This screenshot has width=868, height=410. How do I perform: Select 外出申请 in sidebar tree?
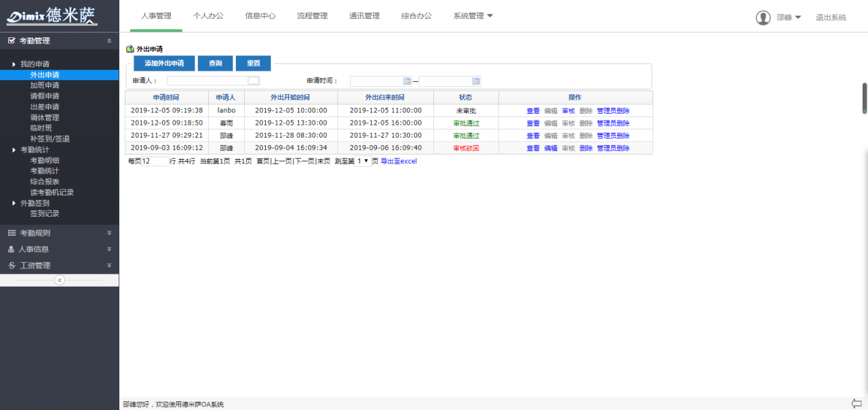click(45, 75)
